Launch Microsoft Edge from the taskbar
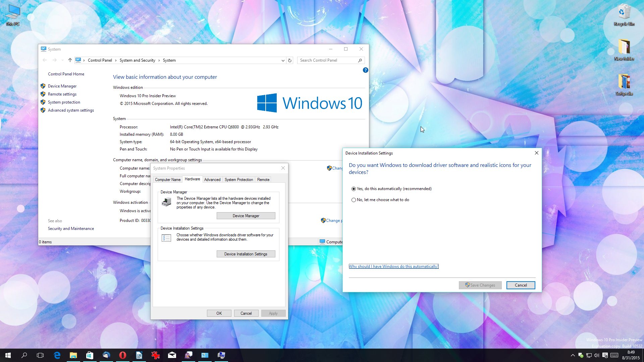This screenshot has height=362, width=644. (57, 355)
